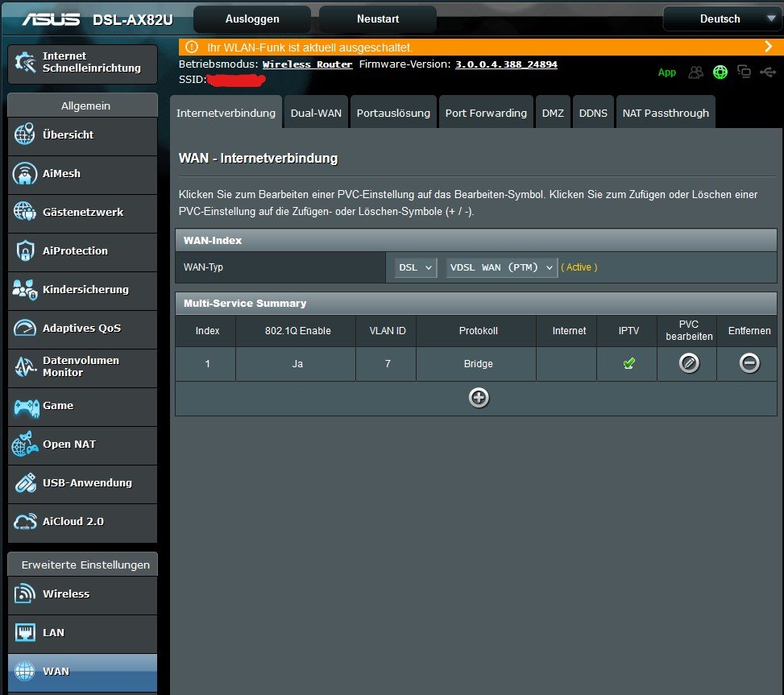Image resolution: width=784 pixels, height=695 pixels.
Task: Switch to the Portauslösung tab
Action: pyautogui.click(x=393, y=113)
